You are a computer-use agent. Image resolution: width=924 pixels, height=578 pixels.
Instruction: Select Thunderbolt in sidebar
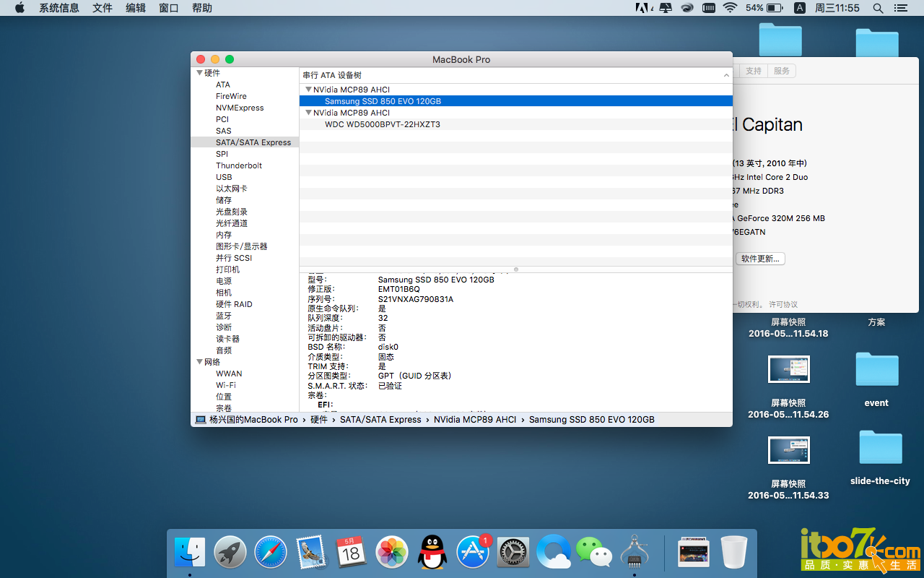[239, 165]
